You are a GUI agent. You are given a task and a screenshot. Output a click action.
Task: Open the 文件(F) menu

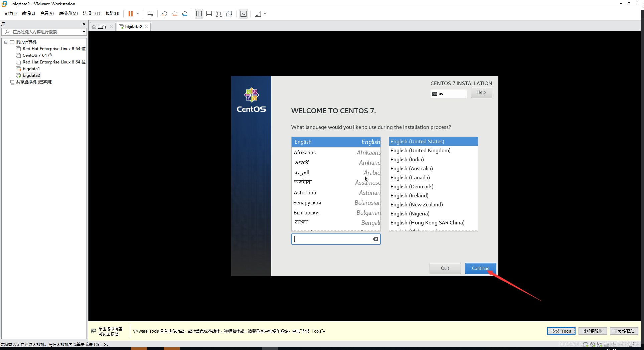10,13
